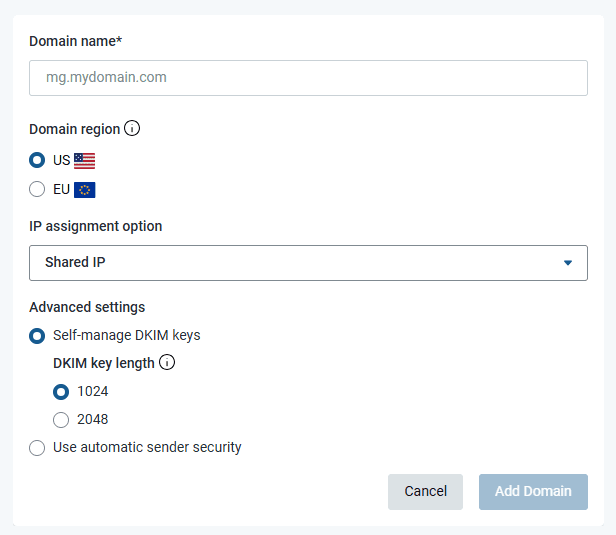Open the Shared IP dropdown
This screenshot has width=616, height=535.
(300, 263)
